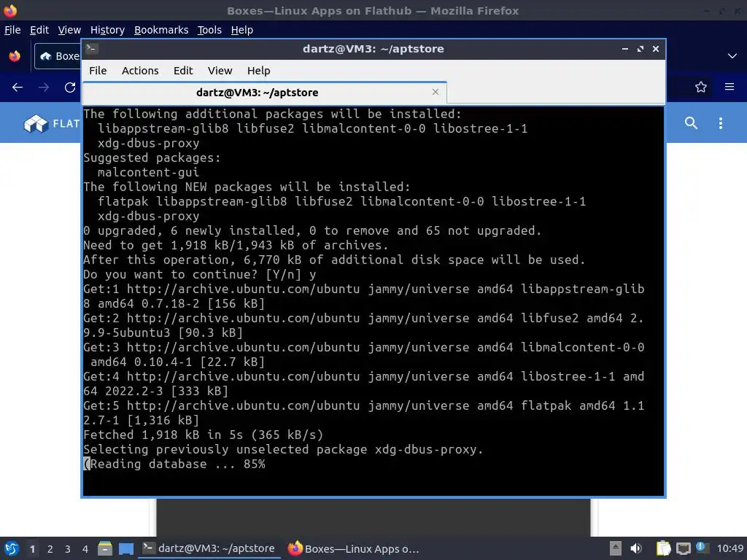The height and width of the screenshot is (560, 747).
Task: Click the Flathub logo icon
Action: [x=36, y=123]
